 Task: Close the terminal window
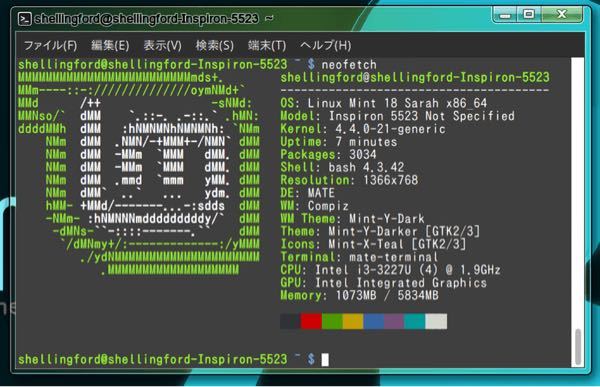562,15
